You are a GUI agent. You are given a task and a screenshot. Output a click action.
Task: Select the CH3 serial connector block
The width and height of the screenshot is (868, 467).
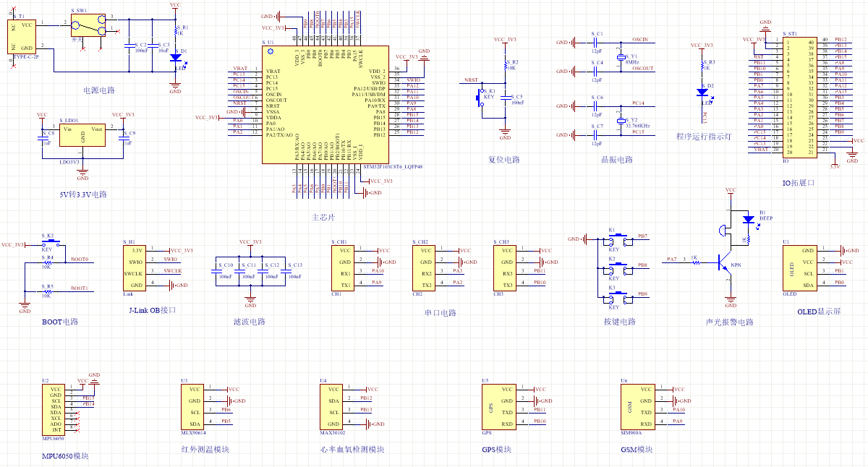coord(505,268)
